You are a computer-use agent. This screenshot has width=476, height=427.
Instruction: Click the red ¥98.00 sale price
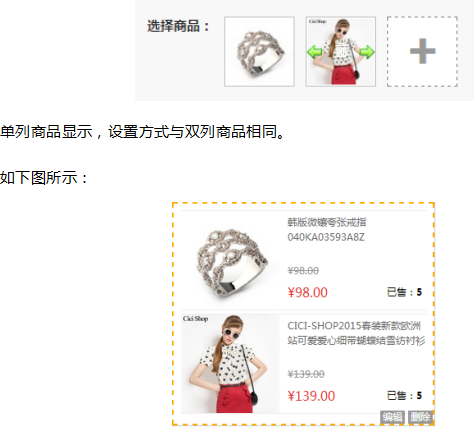(308, 292)
